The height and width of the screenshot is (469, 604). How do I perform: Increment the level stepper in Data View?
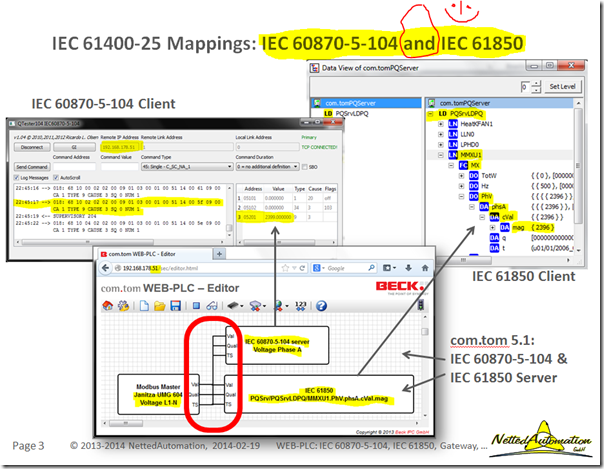coord(536,84)
